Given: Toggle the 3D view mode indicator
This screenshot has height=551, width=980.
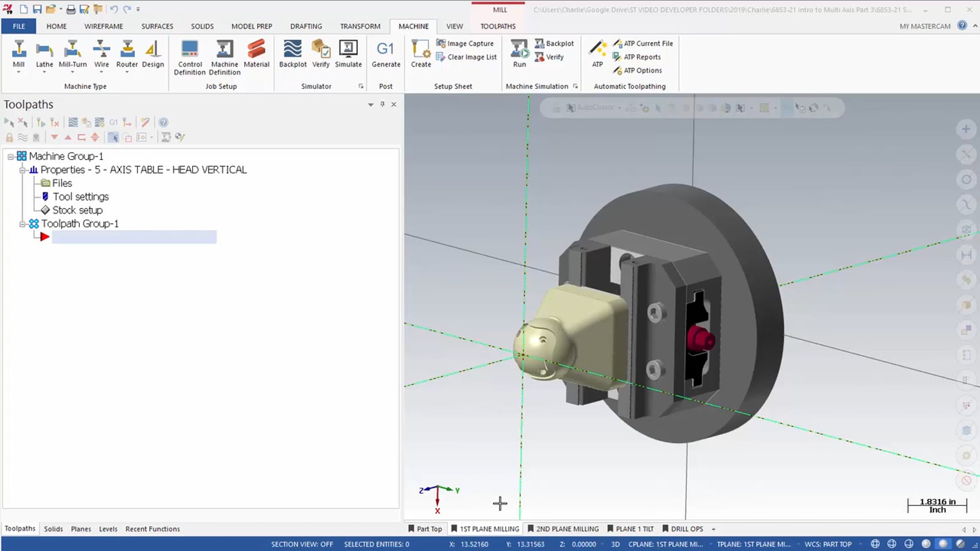Looking at the screenshot, I should click(615, 543).
